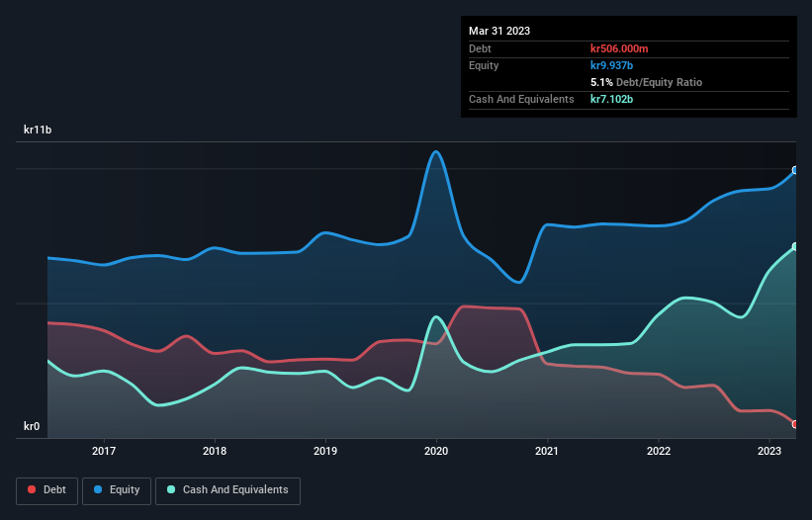Click the kr7.102b cash value

(x=611, y=99)
